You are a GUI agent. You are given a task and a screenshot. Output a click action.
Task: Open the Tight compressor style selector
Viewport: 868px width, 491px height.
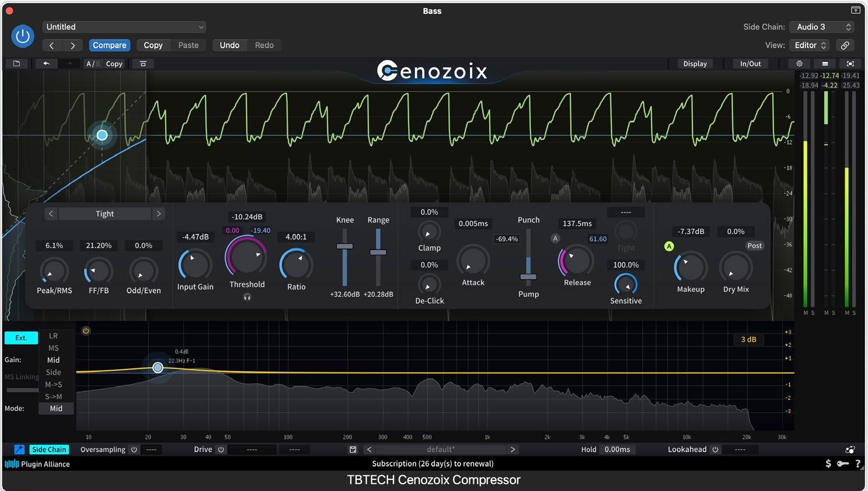[105, 214]
